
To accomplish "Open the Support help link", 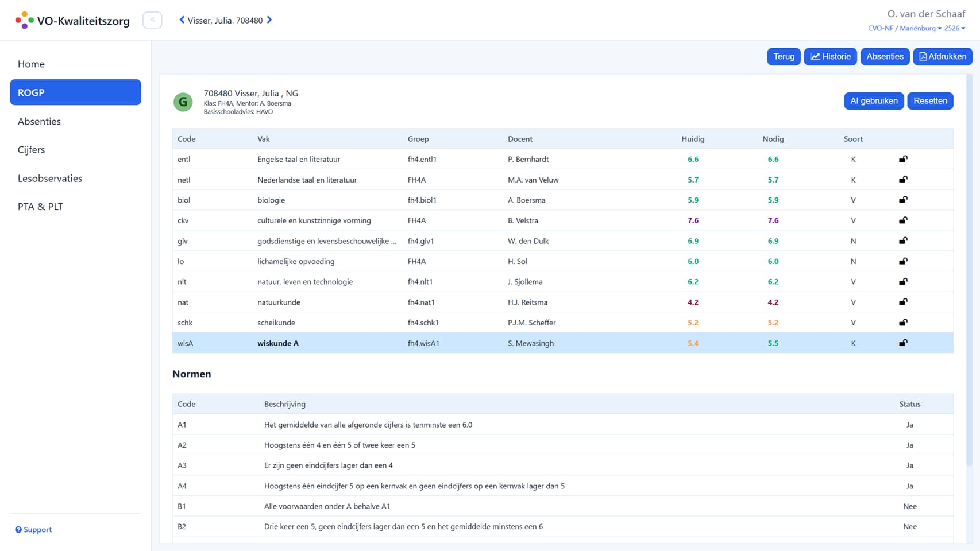I will [33, 530].
